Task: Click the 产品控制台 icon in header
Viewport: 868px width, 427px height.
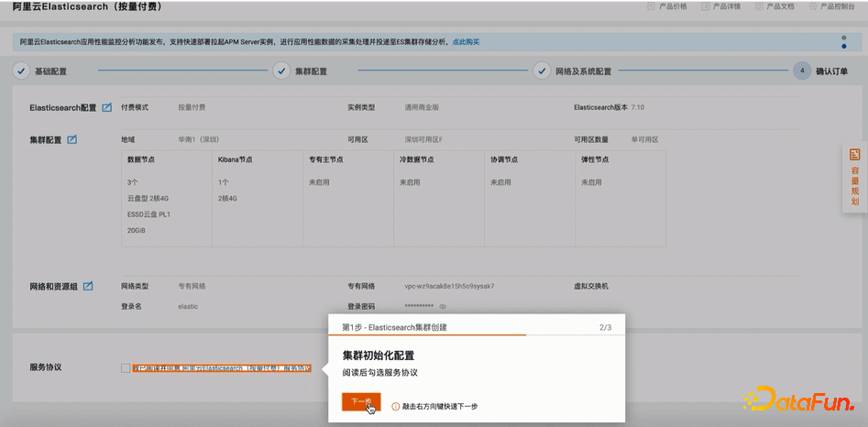Action: (x=813, y=6)
